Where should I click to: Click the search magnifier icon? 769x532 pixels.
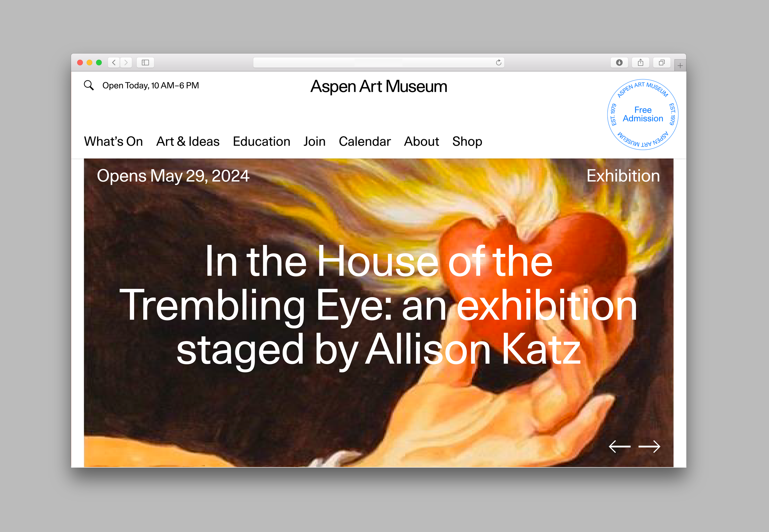click(x=89, y=85)
